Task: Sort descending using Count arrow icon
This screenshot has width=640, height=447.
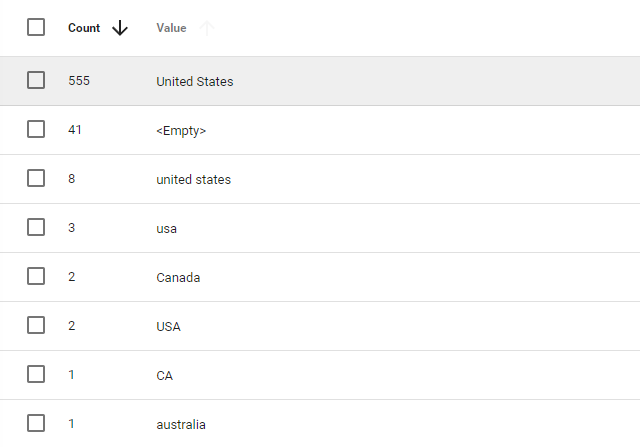Action: 120,28
